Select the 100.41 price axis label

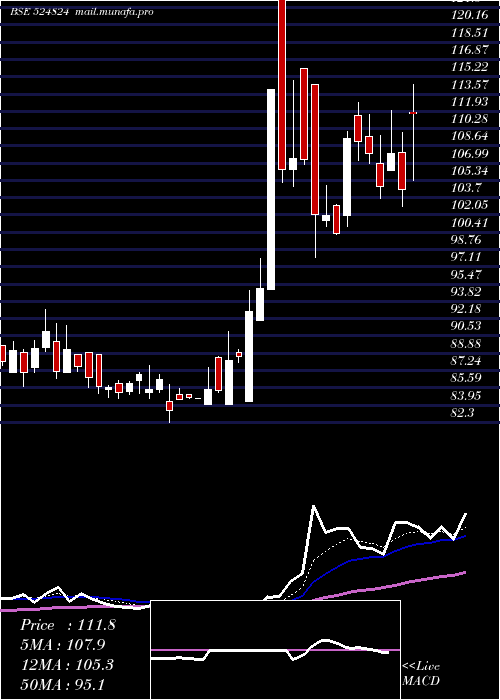point(469,223)
